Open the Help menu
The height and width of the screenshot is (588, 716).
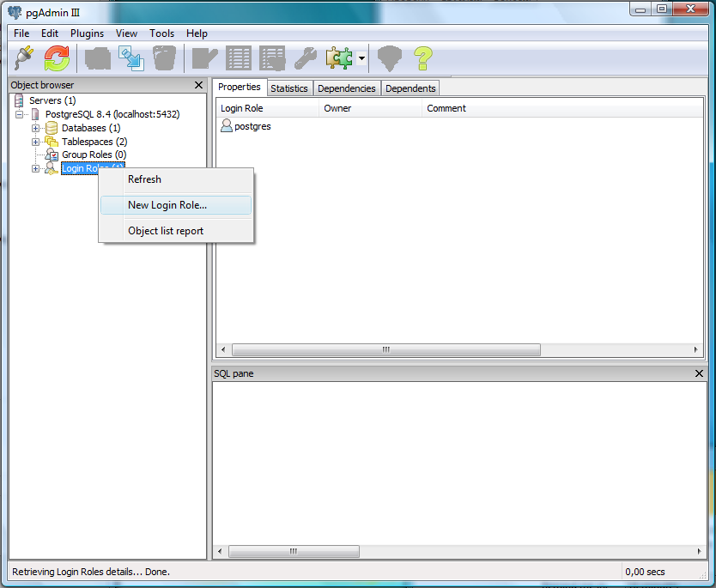[197, 33]
